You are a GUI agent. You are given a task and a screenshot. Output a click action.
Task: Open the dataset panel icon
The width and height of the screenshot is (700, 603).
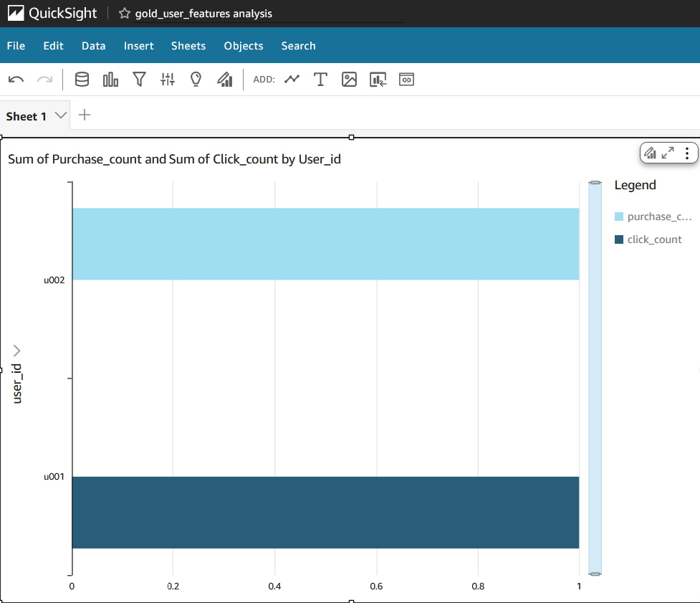coord(82,80)
